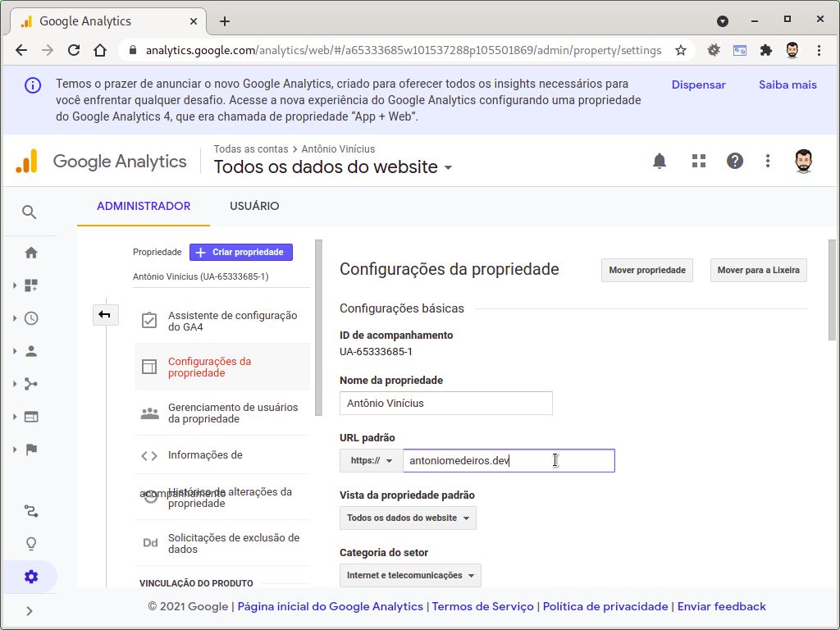
Task: Open the Realtime clock icon
Action: (31, 318)
